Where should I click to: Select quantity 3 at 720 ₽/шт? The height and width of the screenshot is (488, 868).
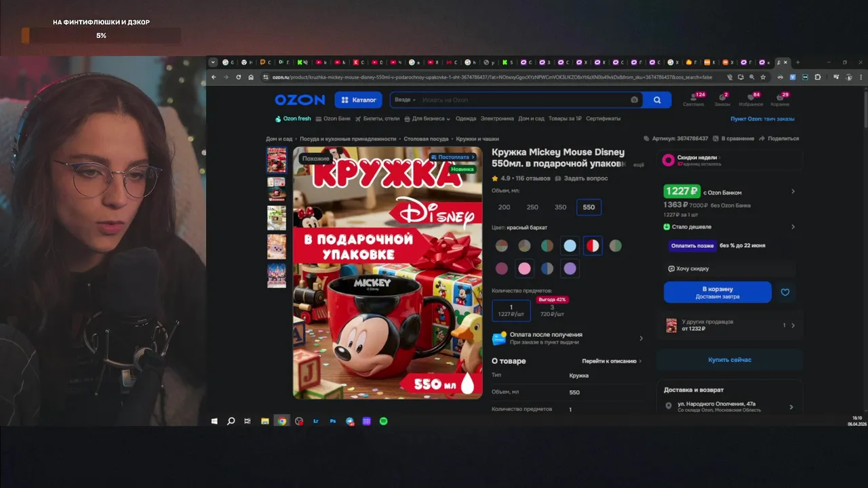pyautogui.click(x=552, y=310)
